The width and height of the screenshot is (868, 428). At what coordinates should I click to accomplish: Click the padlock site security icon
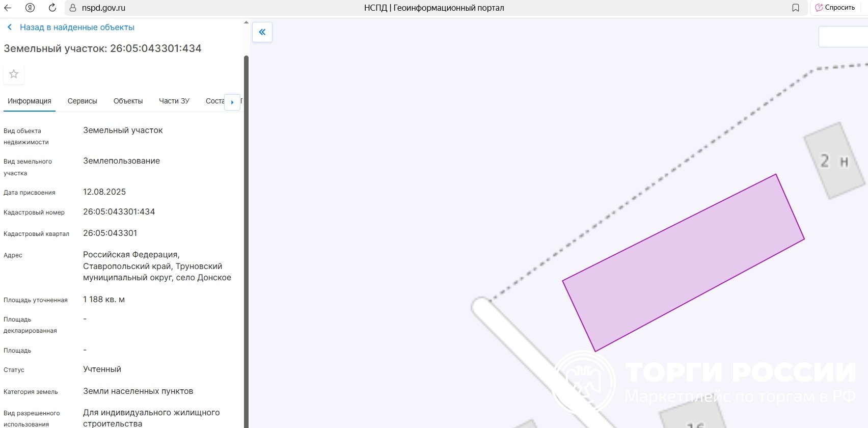click(73, 8)
